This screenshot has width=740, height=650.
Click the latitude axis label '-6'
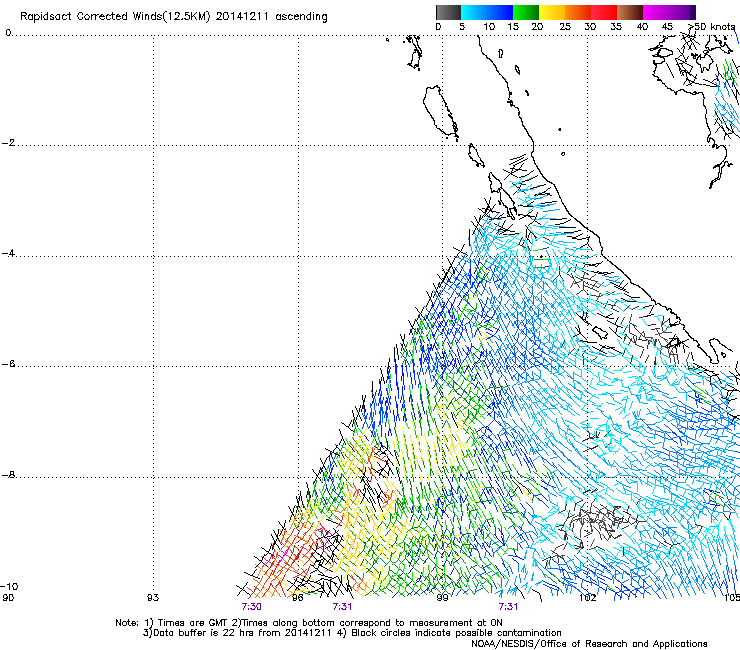coord(8,364)
